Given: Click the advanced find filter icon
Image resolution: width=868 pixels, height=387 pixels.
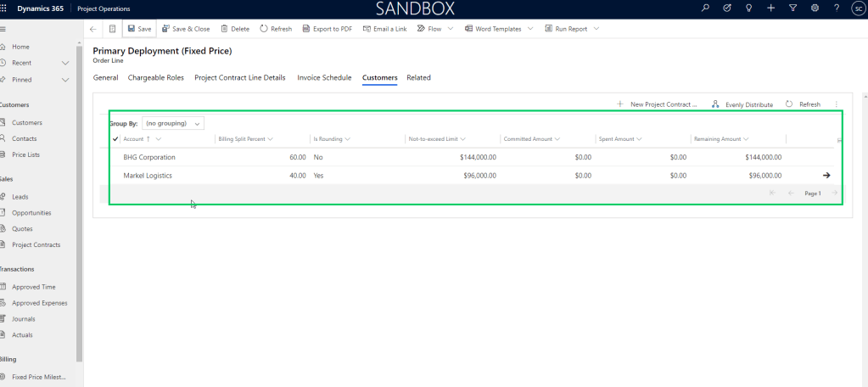Looking at the screenshot, I should pos(792,8).
